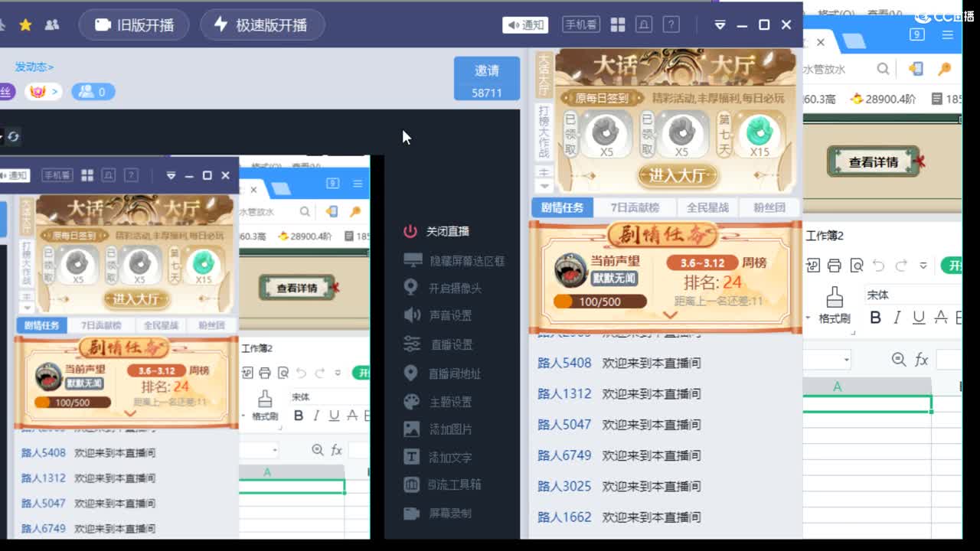Viewport: 980px width, 551px height.
Task: Toggle 手机看 mobile viewing mode
Action: (x=581, y=24)
